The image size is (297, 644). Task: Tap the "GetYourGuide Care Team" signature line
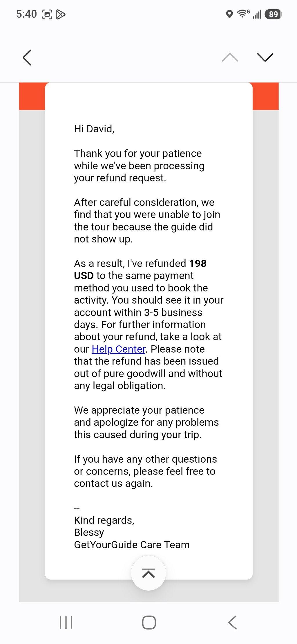pos(132,545)
